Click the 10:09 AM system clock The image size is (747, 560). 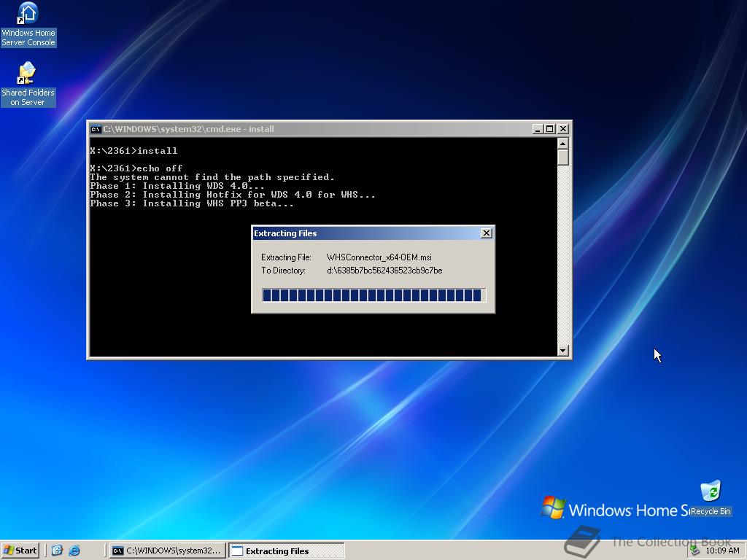point(722,551)
